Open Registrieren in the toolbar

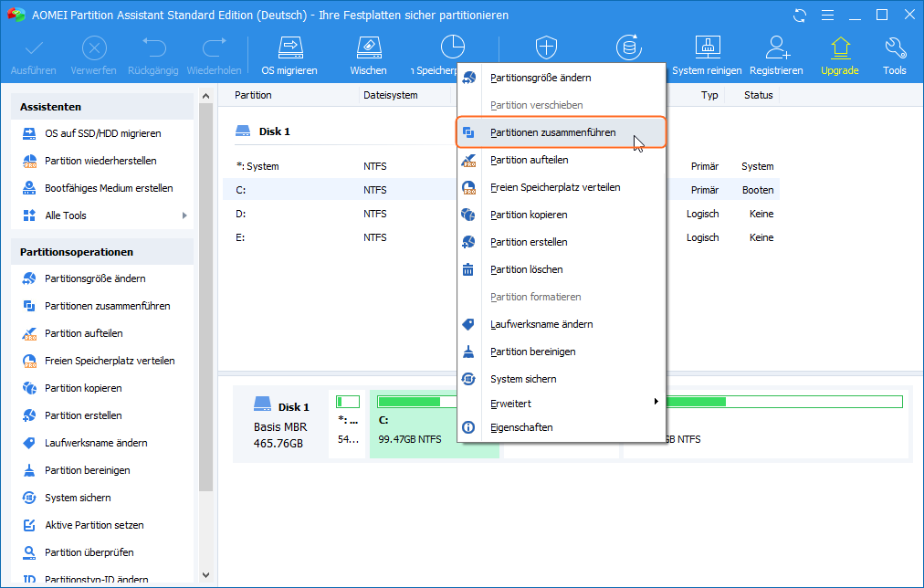[x=776, y=55]
